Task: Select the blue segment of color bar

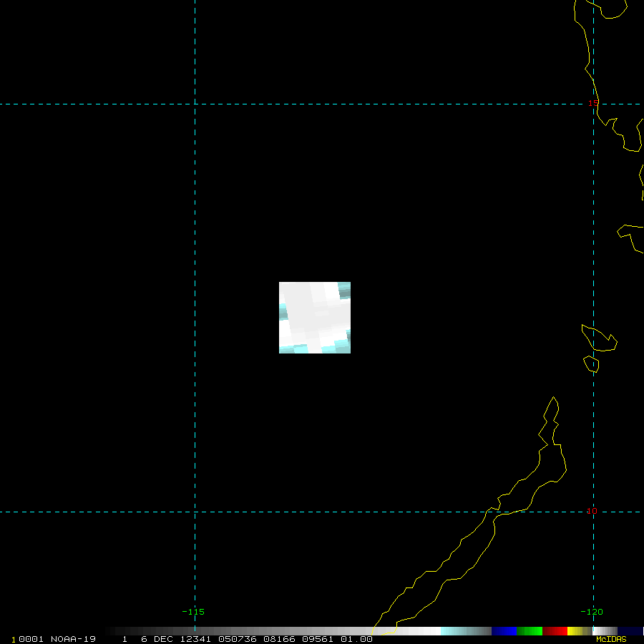Action: click(504, 631)
